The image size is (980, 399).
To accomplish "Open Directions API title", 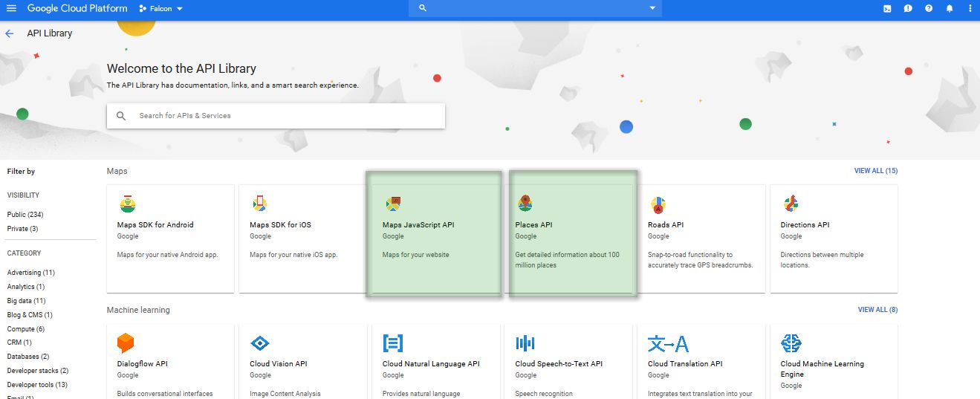I will click(x=805, y=225).
